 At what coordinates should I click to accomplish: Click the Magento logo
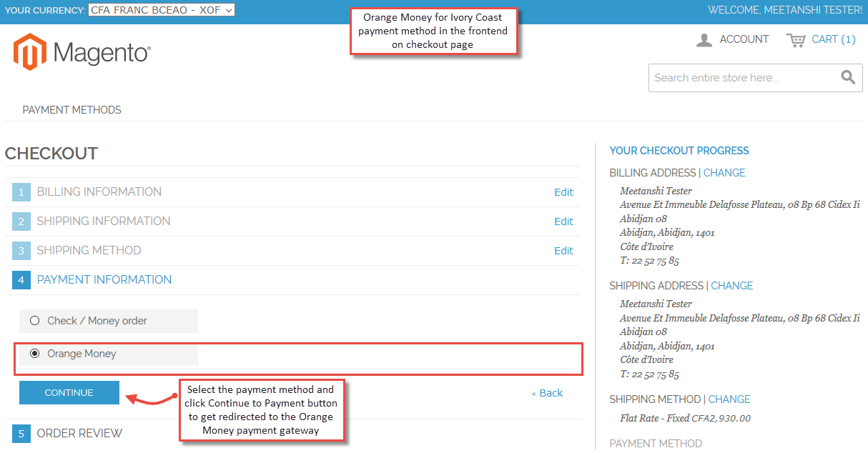[82, 52]
